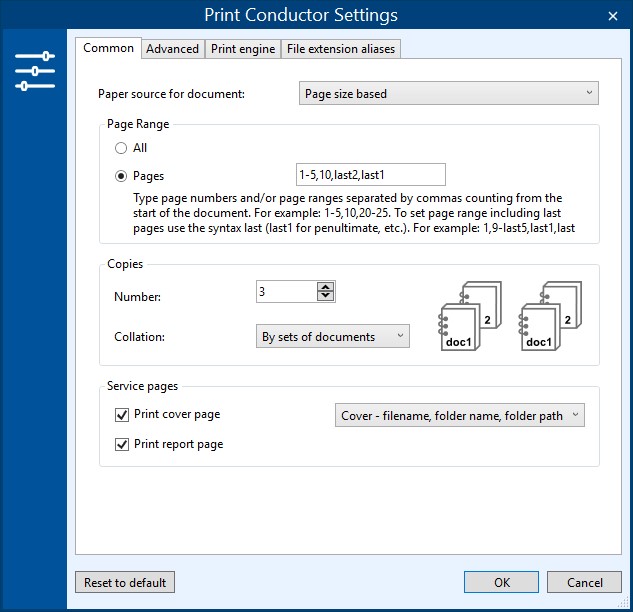Go to File extension aliases tab

pyautogui.click(x=341, y=49)
